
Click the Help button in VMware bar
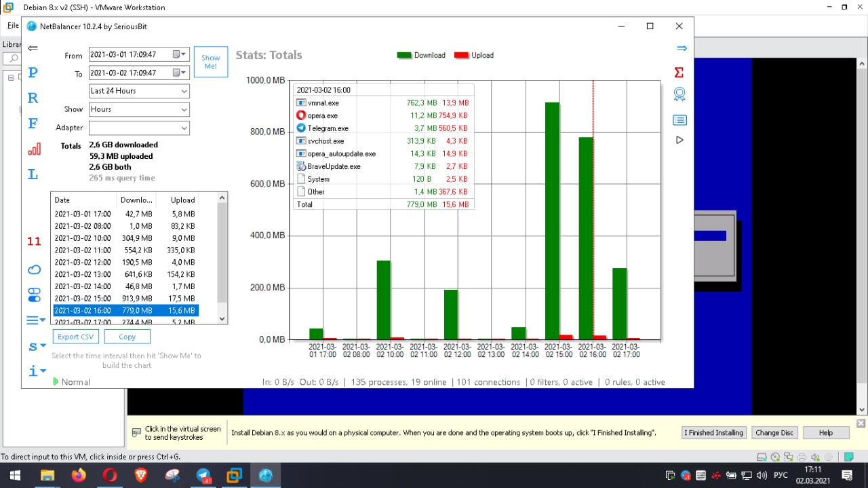825,432
